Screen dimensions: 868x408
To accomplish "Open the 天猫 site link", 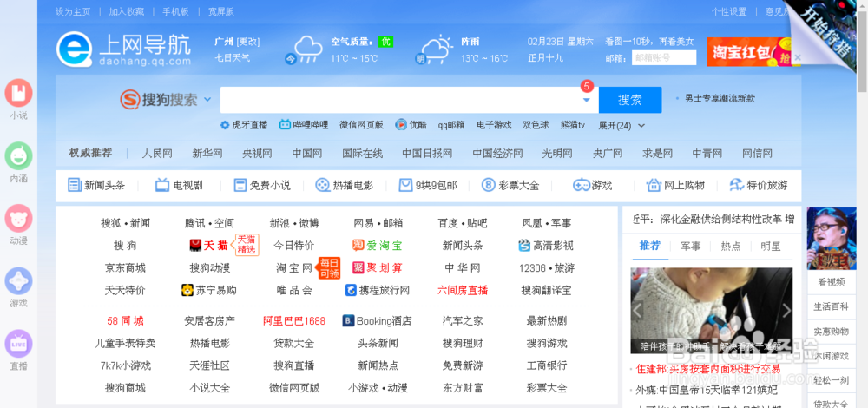I will (x=208, y=246).
